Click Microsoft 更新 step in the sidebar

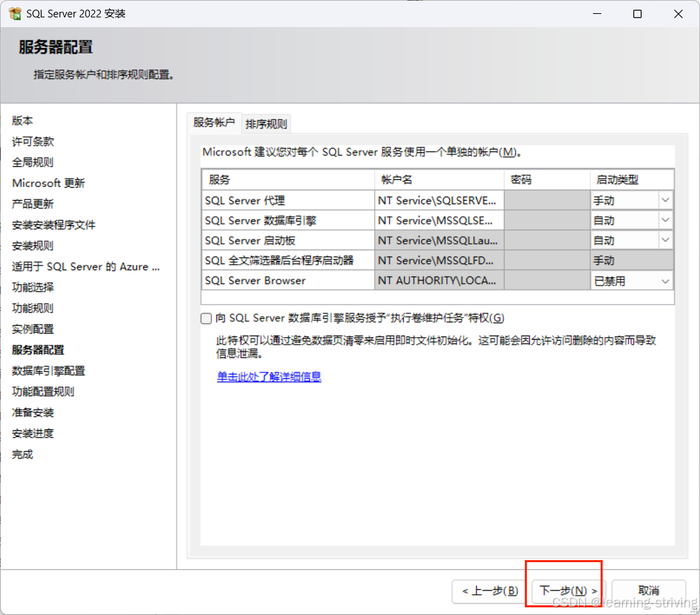point(48,183)
